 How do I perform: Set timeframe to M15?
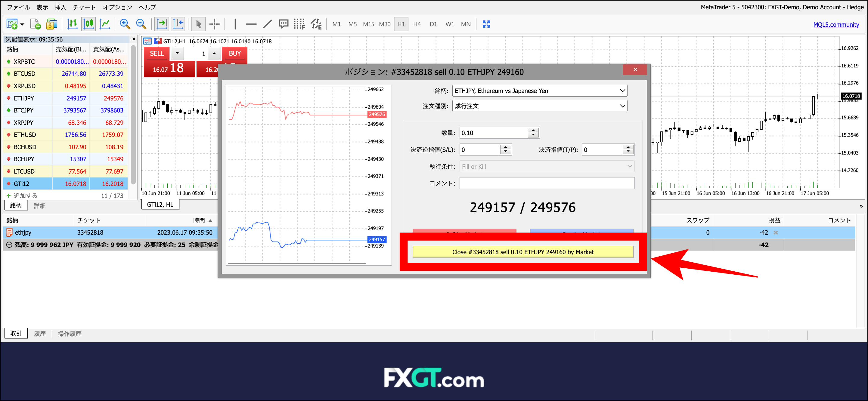tap(368, 24)
